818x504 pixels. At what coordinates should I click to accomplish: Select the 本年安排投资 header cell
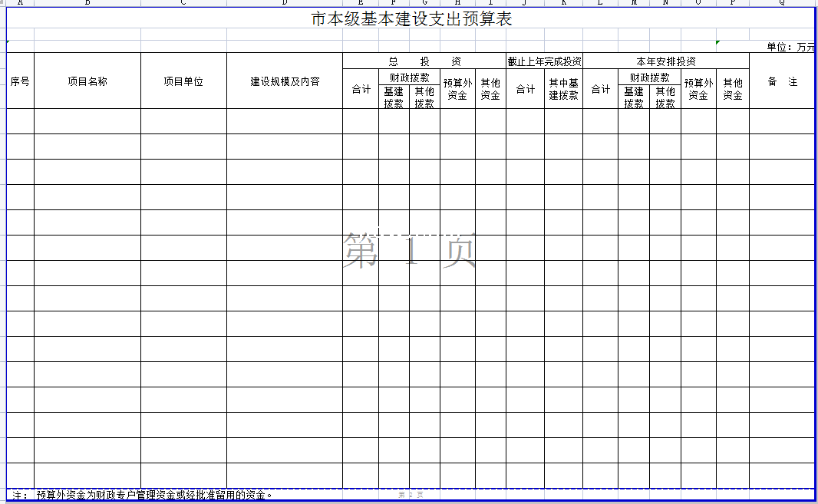(665, 61)
